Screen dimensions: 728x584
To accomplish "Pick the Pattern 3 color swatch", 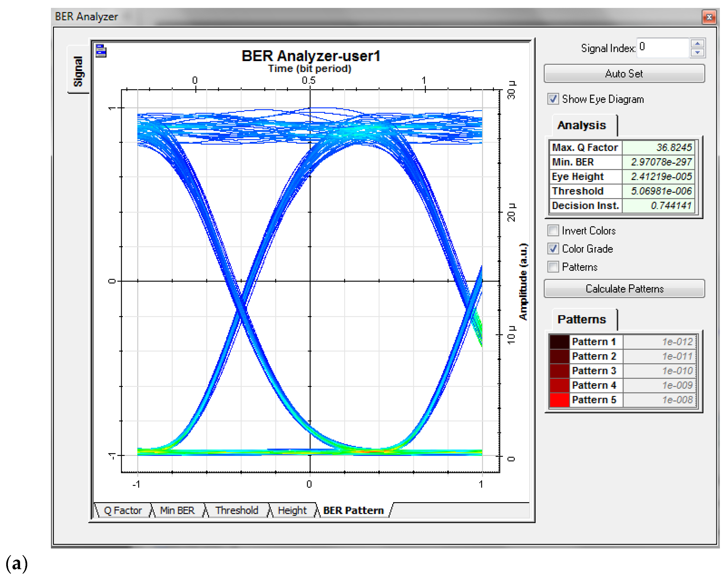I will point(559,371).
